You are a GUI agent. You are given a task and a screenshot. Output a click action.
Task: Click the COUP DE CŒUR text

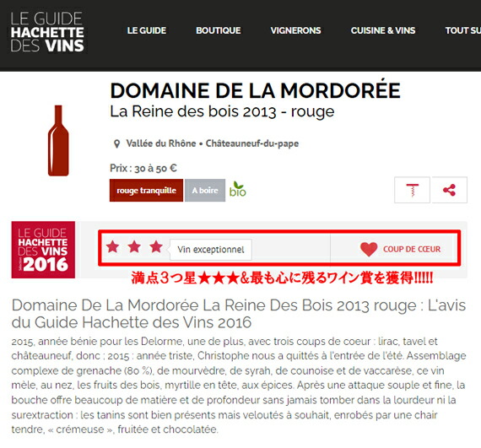pos(412,249)
